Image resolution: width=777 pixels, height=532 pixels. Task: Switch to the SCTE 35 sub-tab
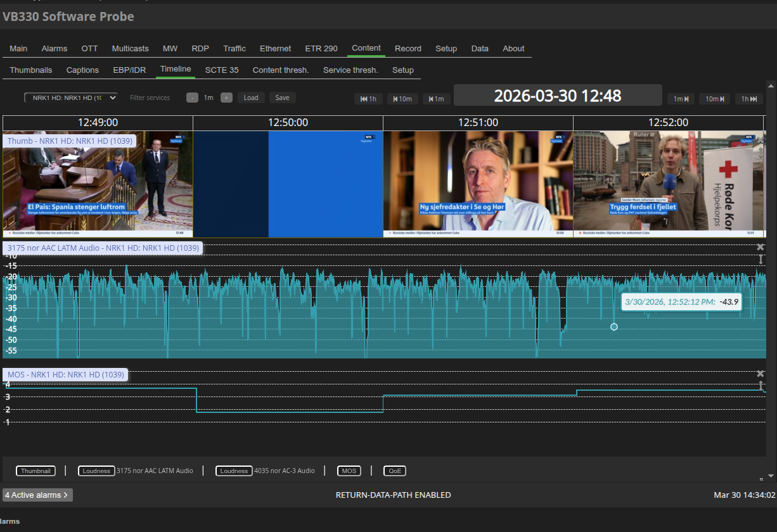(x=222, y=70)
